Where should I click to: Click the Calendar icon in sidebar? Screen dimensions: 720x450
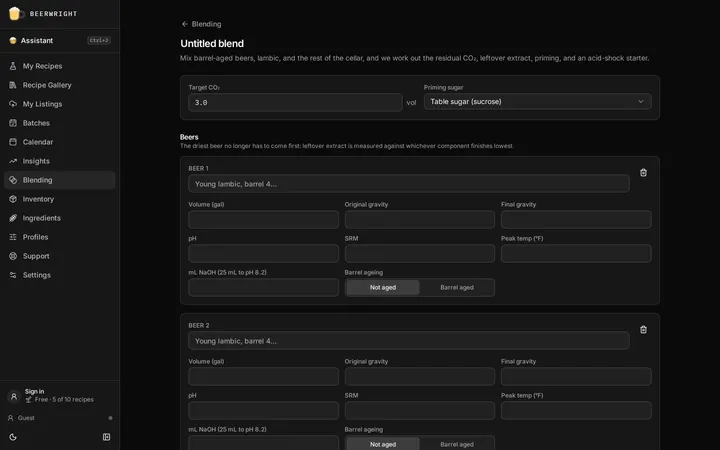(x=13, y=142)
